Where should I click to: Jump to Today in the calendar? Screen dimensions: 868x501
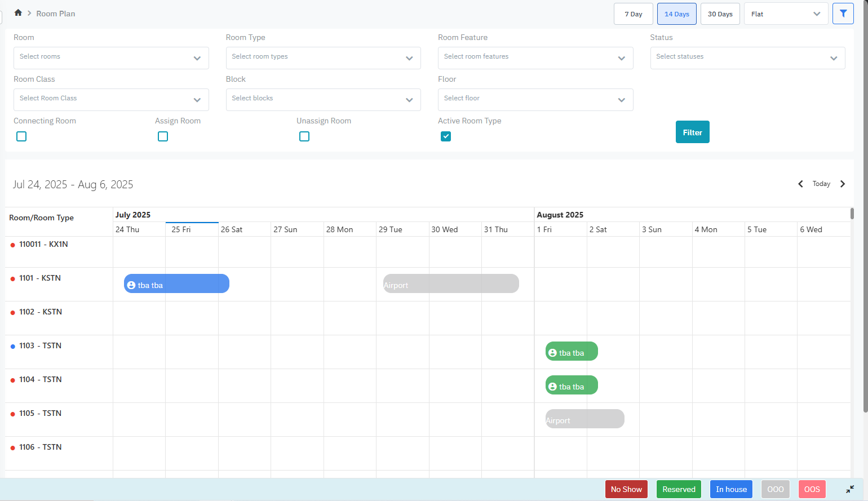(x=821, y=184)
